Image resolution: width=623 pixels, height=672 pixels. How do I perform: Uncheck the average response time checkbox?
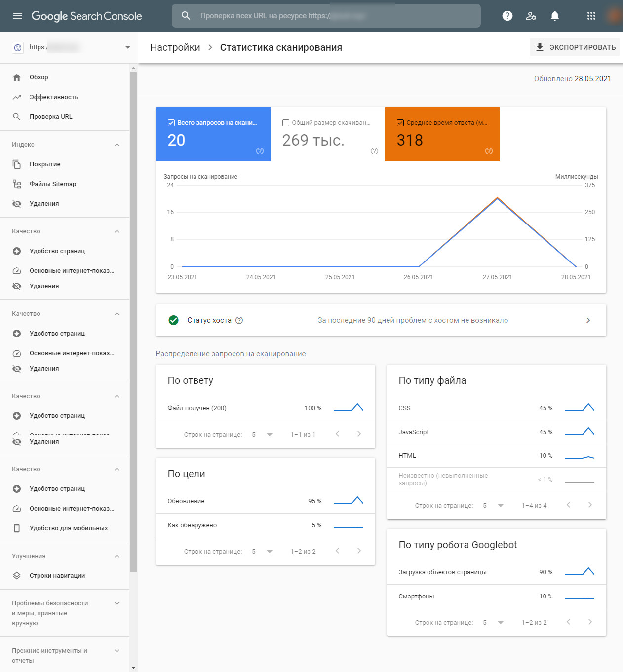400,123
